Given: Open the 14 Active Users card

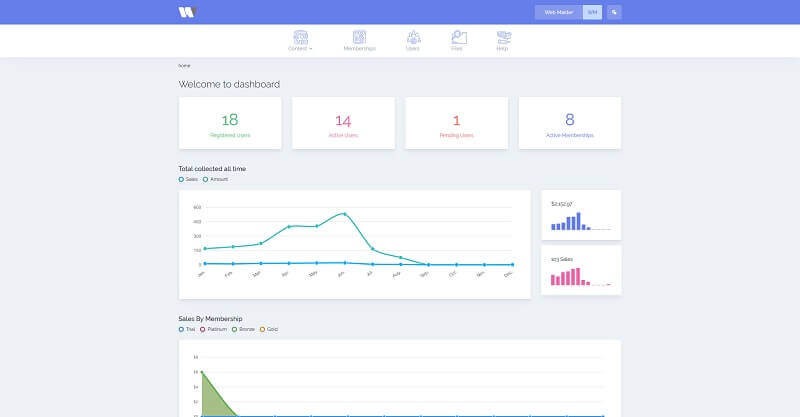Looking at the screenshot, I should pos(343,123).
